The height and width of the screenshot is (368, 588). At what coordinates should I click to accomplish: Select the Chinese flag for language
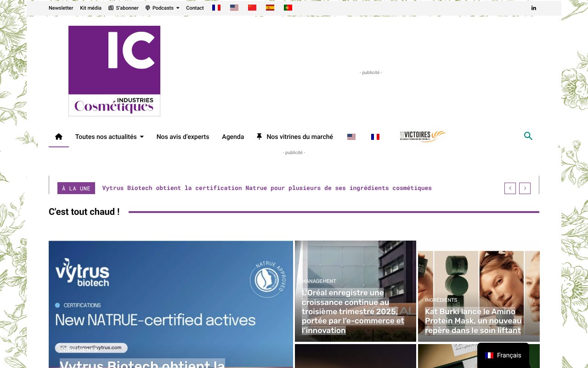click(x=252, y=7)
